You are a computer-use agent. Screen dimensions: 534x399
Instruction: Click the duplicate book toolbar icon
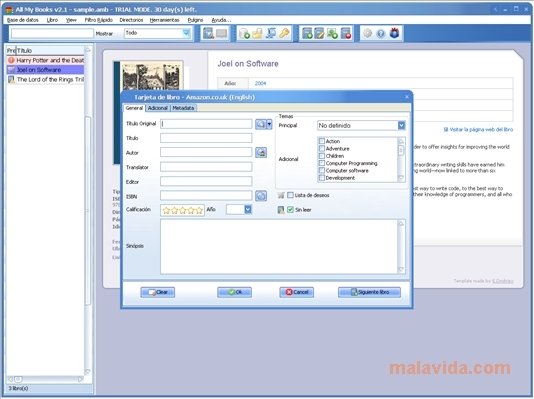332,33
